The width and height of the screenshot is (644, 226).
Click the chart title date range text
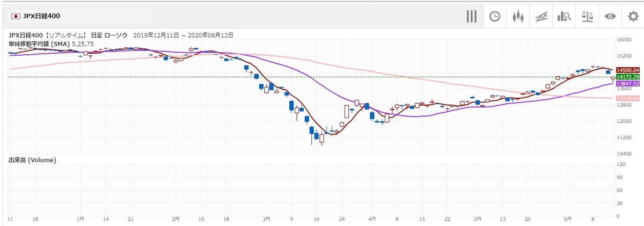tap(183, 35)
